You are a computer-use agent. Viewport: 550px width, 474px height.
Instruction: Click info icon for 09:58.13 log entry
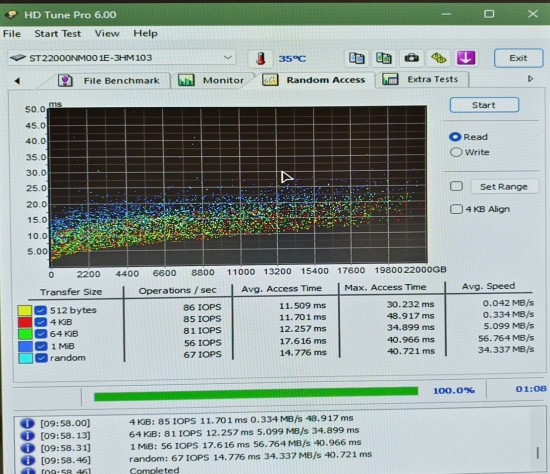27,436
